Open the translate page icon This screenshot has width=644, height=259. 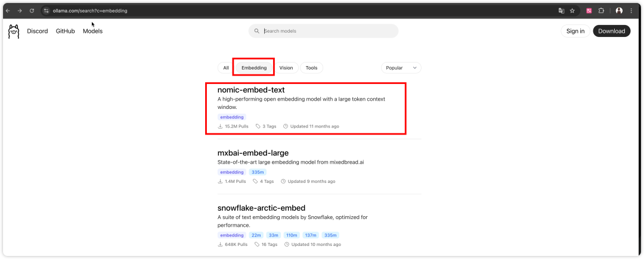click(x=562, y=11)
